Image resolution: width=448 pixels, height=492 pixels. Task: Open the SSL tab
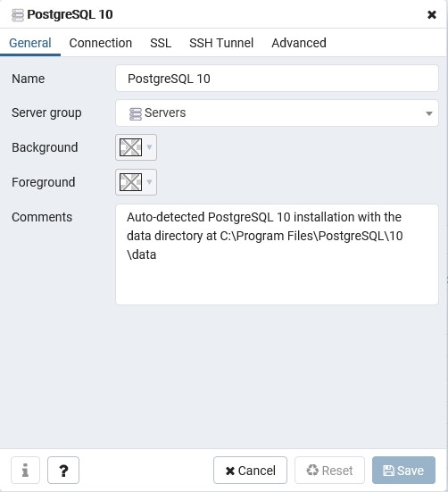pyautogui.click(x=161, y=43)
